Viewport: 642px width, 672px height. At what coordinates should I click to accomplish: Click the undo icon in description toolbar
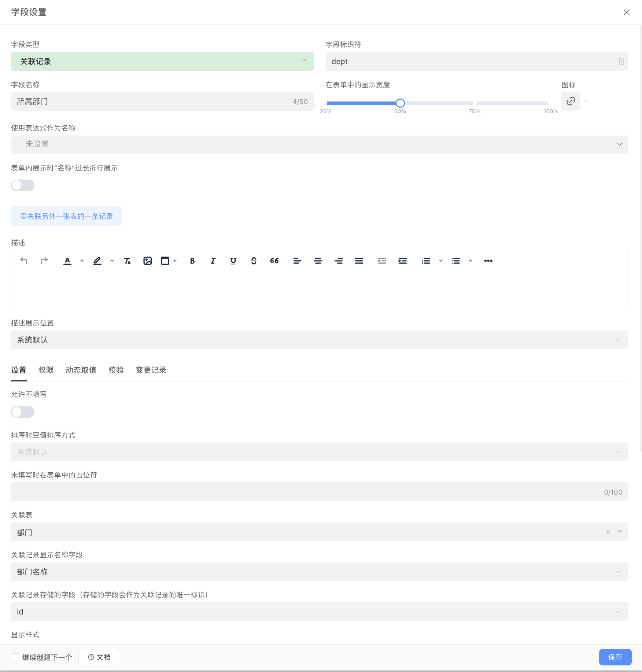click(x=23, y=261)
